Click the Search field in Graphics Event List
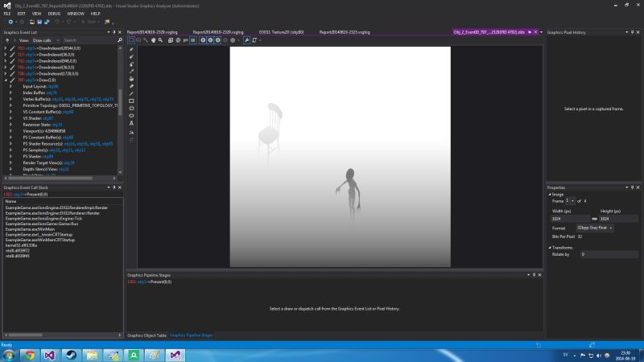Screen dimensions: 644x362 (90, 40)
